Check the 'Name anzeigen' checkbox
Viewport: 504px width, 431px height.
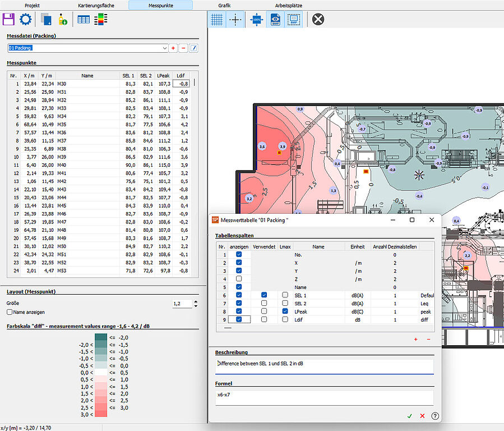[x=10, y=312]
